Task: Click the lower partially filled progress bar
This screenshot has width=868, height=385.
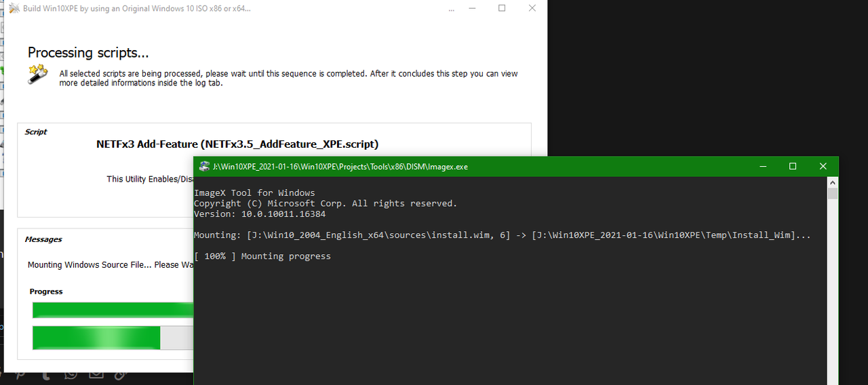Action: (x=113, y=338)
